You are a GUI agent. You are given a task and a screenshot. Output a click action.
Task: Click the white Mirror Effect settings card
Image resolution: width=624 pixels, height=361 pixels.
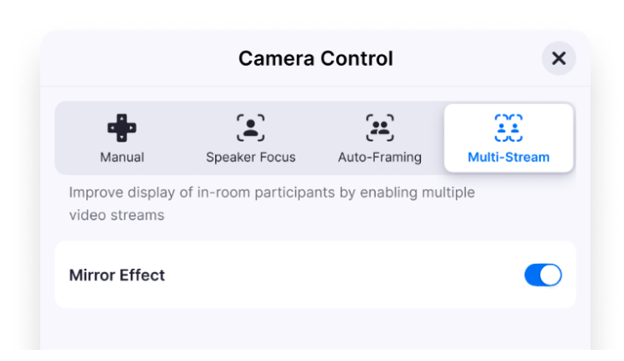tap(315, 275)
